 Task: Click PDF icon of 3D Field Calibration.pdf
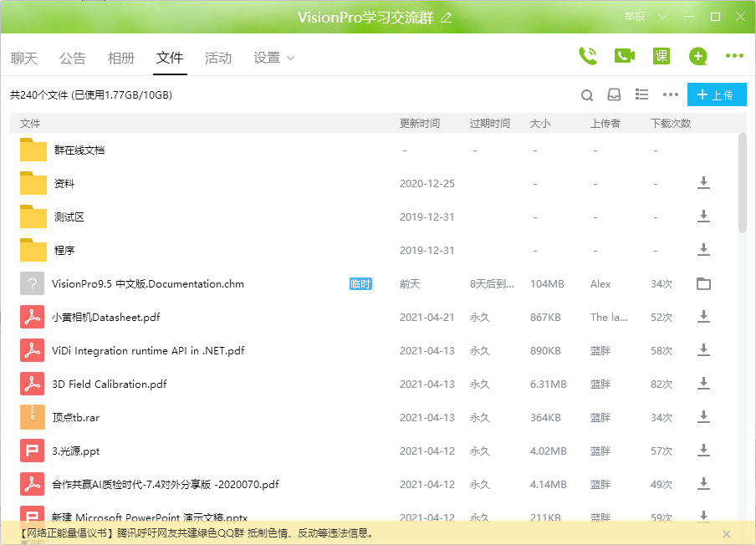point(33,384)
